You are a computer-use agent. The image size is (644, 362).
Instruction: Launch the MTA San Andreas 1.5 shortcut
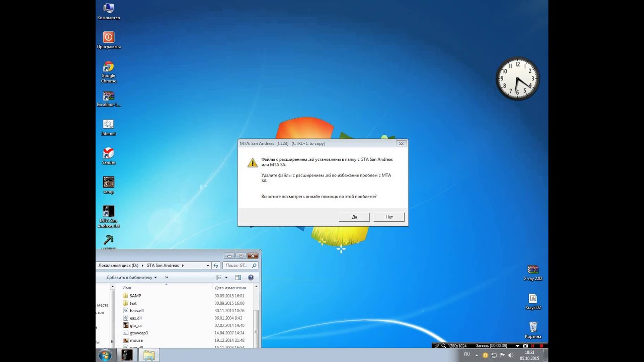(108, 217)
